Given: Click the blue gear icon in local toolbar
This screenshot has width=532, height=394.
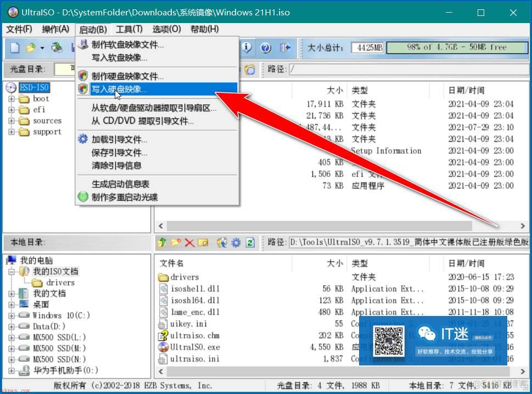Looking at the screenshot, I should click(x=236, y=242).
